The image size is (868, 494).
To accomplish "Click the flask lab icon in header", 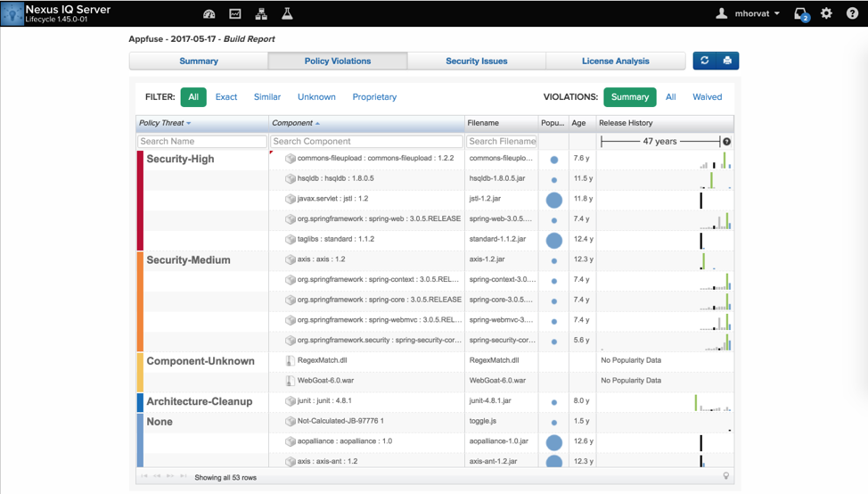I will tap(287, 14).
